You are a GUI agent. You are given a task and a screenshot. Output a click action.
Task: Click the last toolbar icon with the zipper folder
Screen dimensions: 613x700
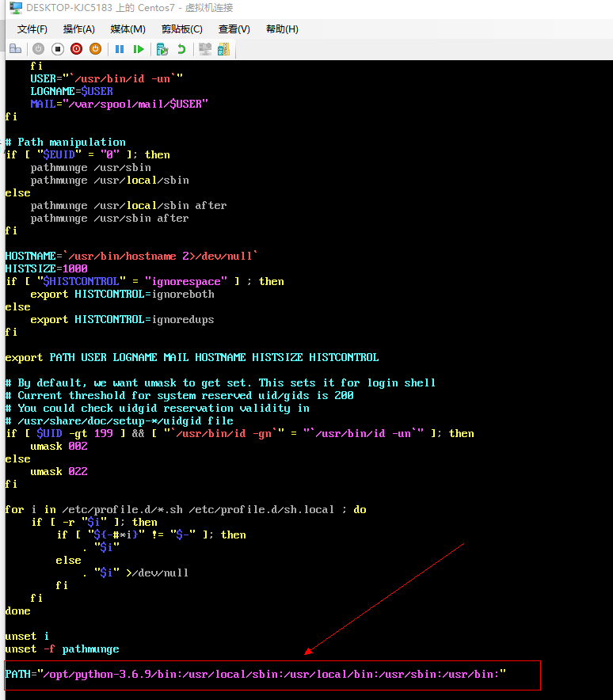tap(223, 49)
